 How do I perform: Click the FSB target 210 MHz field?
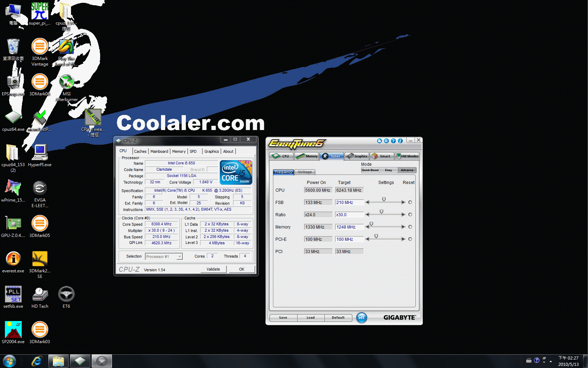pos(349,203)
